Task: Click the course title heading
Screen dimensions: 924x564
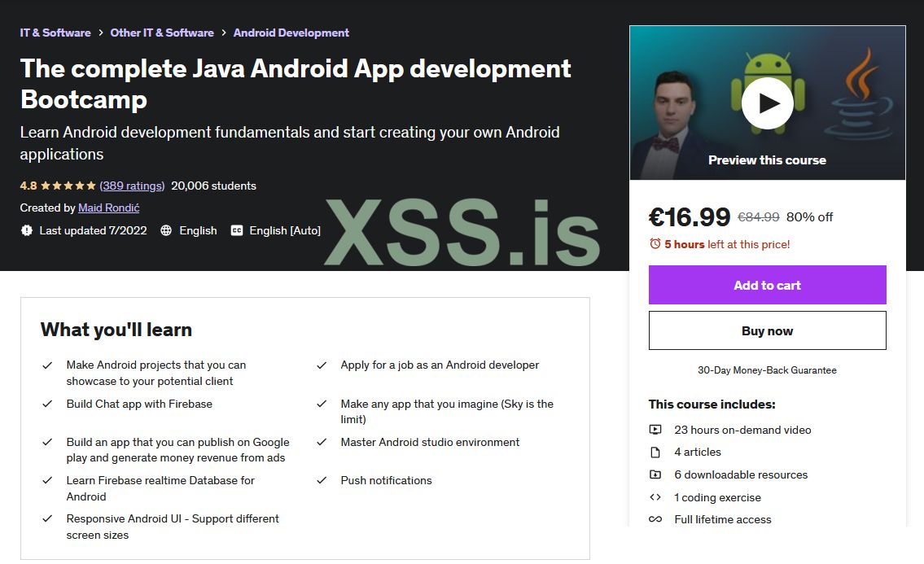Action: coord(296,84)
